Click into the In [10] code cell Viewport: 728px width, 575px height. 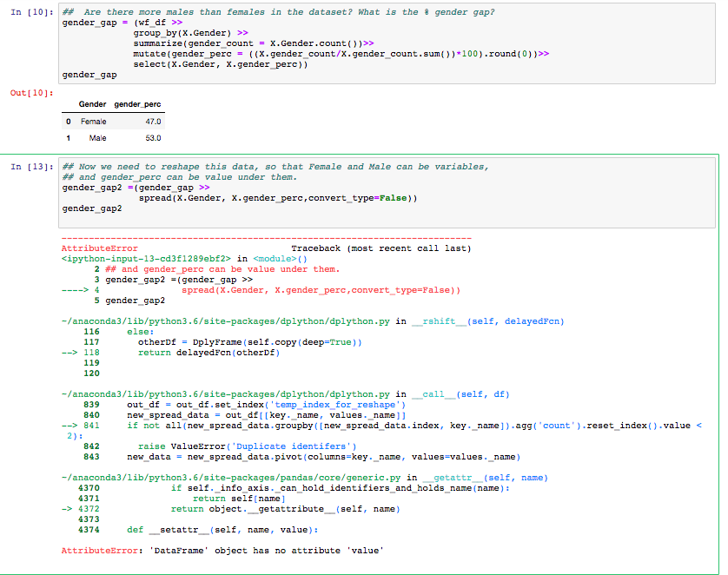pos(387,43)
